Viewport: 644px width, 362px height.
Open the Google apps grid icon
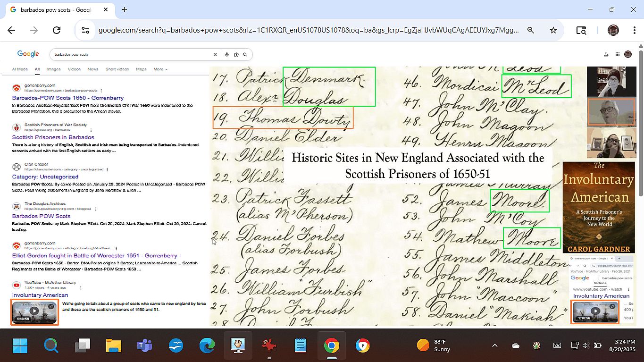618,54
